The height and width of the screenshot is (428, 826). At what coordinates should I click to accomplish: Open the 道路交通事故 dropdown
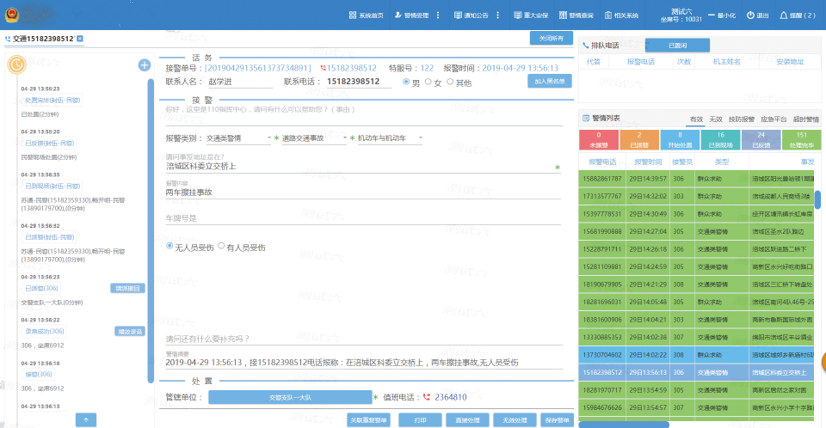[x=314, y=138]
